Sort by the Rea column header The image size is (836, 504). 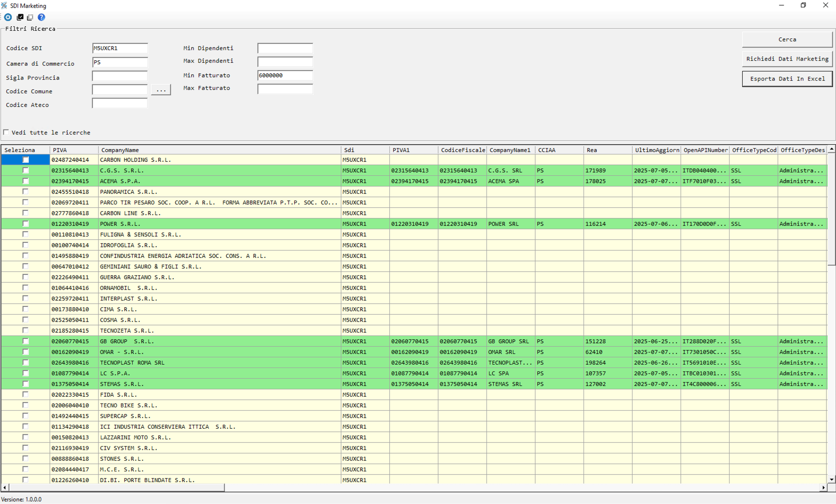608,150
